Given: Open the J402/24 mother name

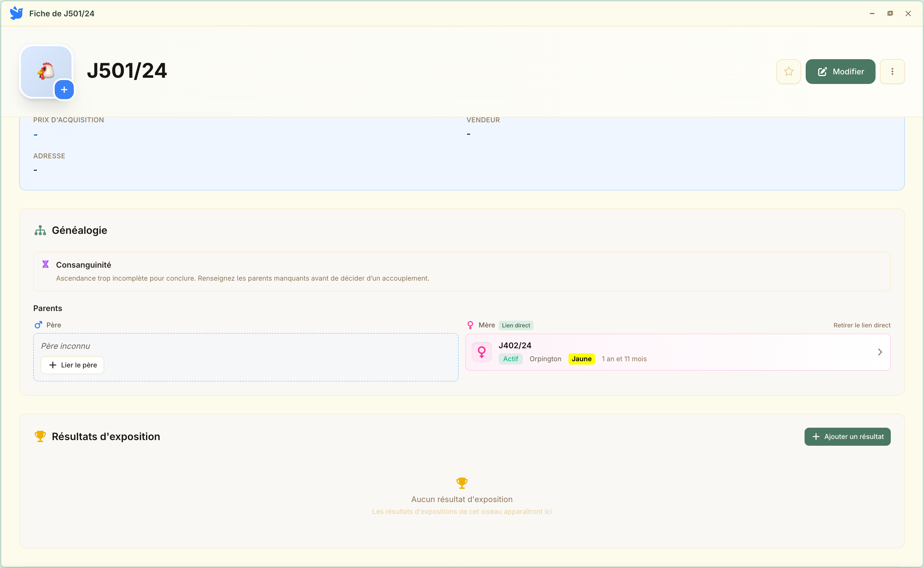Looking at the screenshot, I should (x=515, y=345).
